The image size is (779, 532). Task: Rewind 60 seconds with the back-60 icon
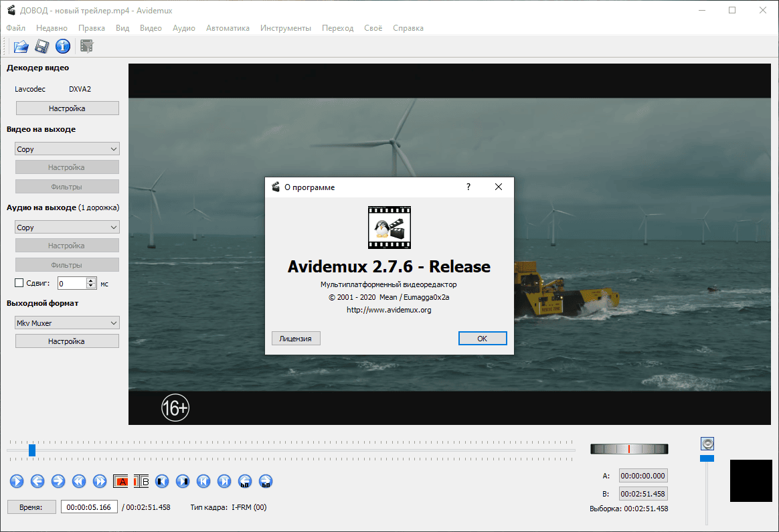click(245, 481)
